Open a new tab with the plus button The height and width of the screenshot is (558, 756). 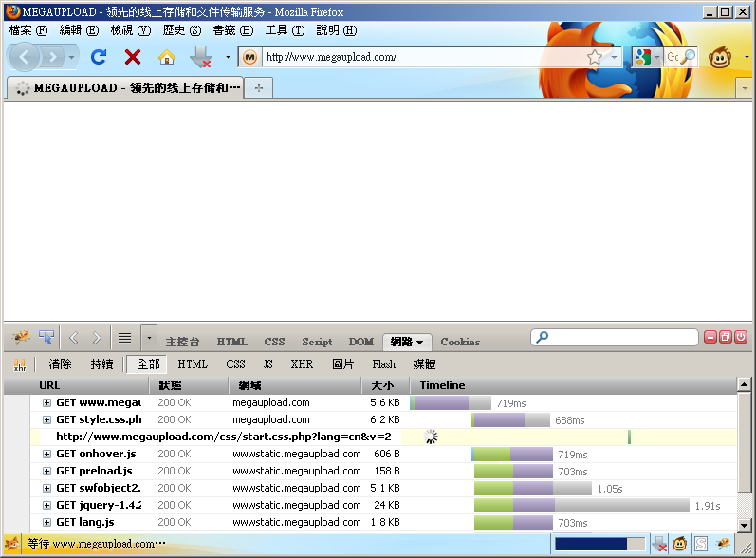point(259,87)
